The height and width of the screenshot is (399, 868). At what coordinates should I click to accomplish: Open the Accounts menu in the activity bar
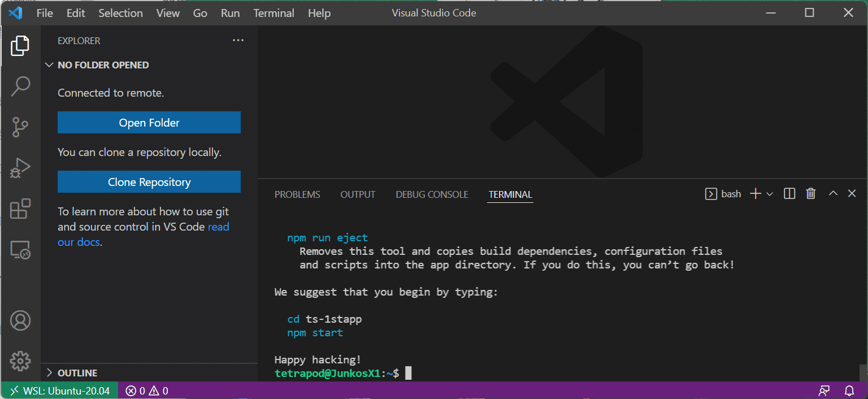pos(21,320)
